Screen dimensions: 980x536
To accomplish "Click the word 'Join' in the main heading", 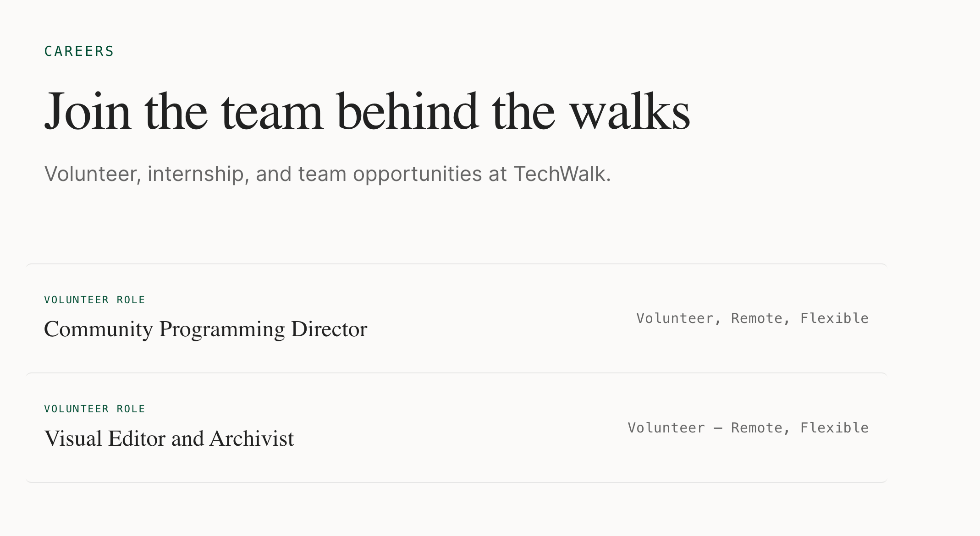I will point(88,111).
